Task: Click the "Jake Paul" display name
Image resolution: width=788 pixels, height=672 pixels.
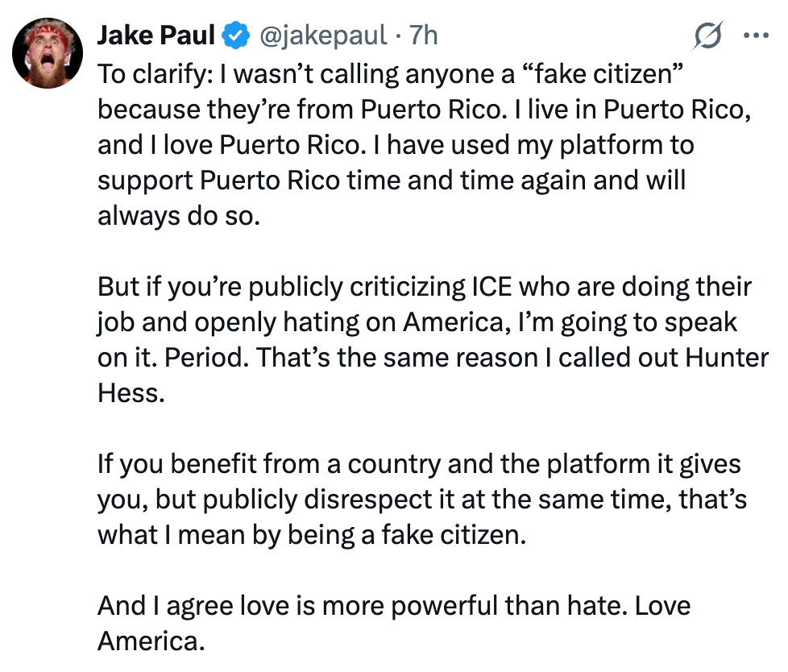Action: click(x=157, y=36)
